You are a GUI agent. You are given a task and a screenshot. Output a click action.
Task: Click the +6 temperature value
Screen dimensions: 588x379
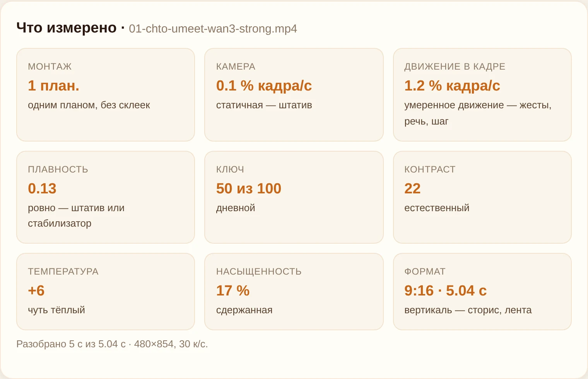tap(36, 290)
